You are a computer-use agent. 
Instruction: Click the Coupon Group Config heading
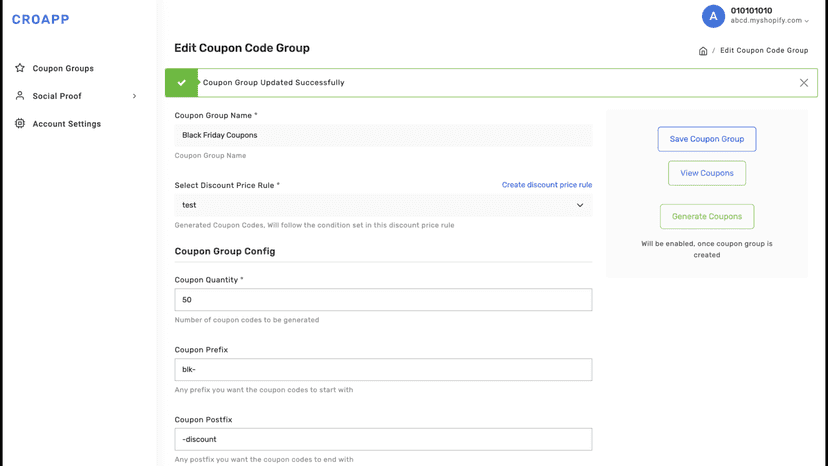(x=225, y=251)
